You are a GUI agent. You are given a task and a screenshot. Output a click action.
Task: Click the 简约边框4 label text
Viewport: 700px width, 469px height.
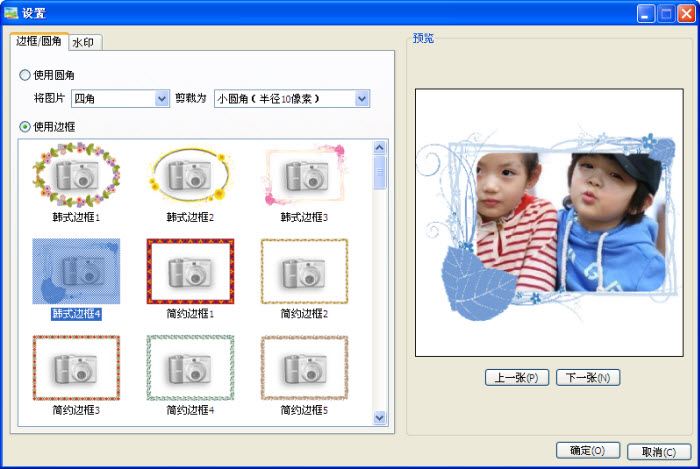coord(191,410)
